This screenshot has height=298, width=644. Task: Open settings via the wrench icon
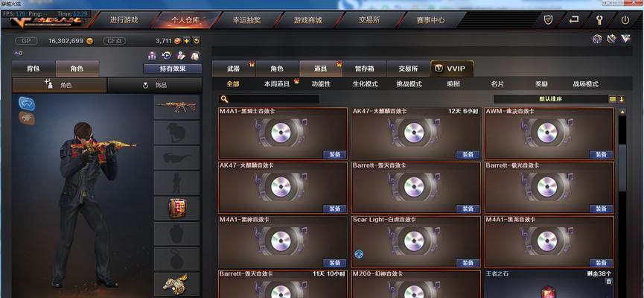[599, 19]
